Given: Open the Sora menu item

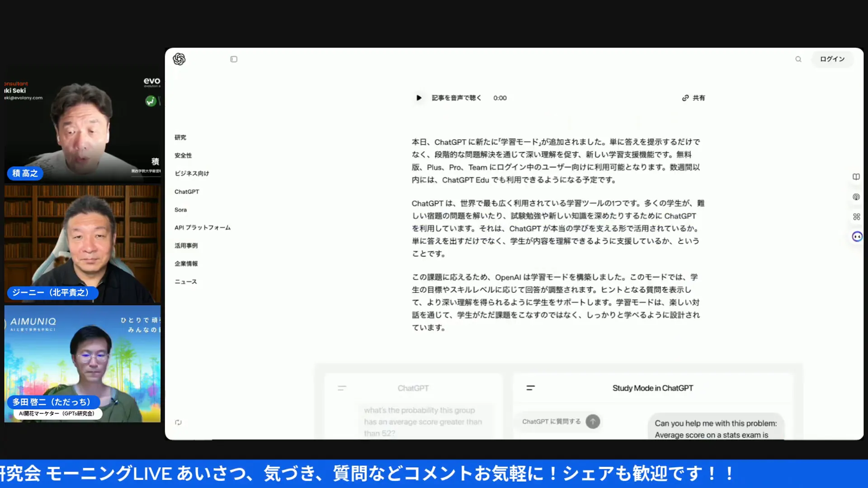Looking at the screenshot, I should click(180, 210).
